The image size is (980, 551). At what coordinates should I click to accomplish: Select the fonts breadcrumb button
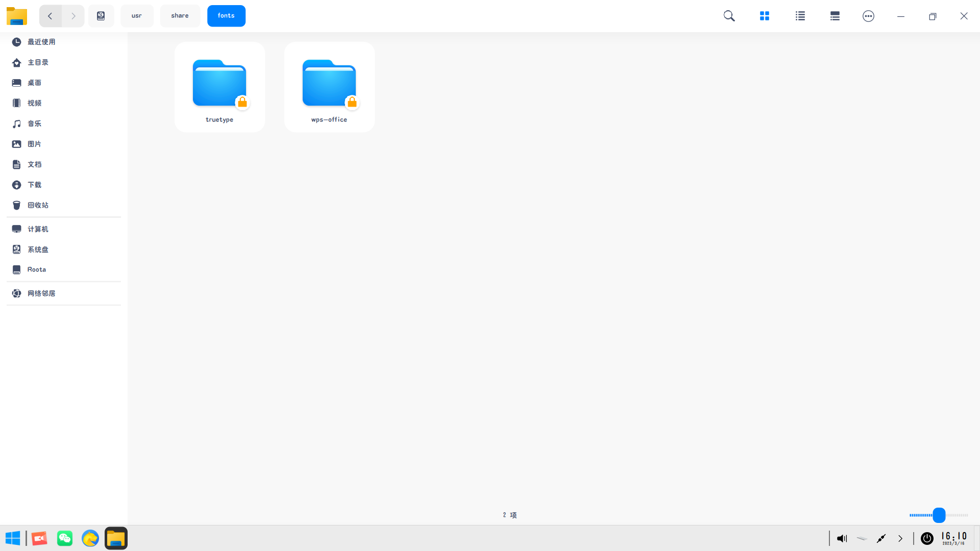(226, 16)
